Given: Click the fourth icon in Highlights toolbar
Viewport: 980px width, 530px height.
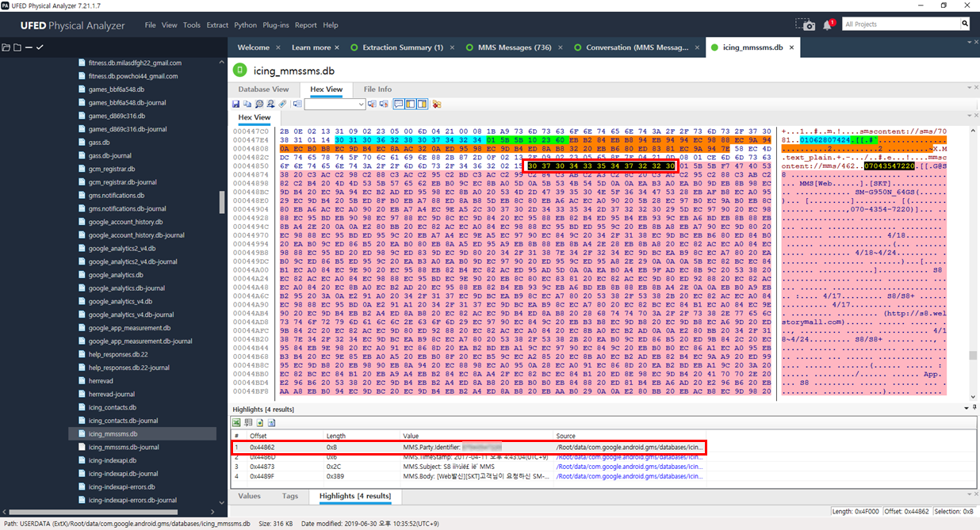Looking at the screenshot, I should coord(270,423).
